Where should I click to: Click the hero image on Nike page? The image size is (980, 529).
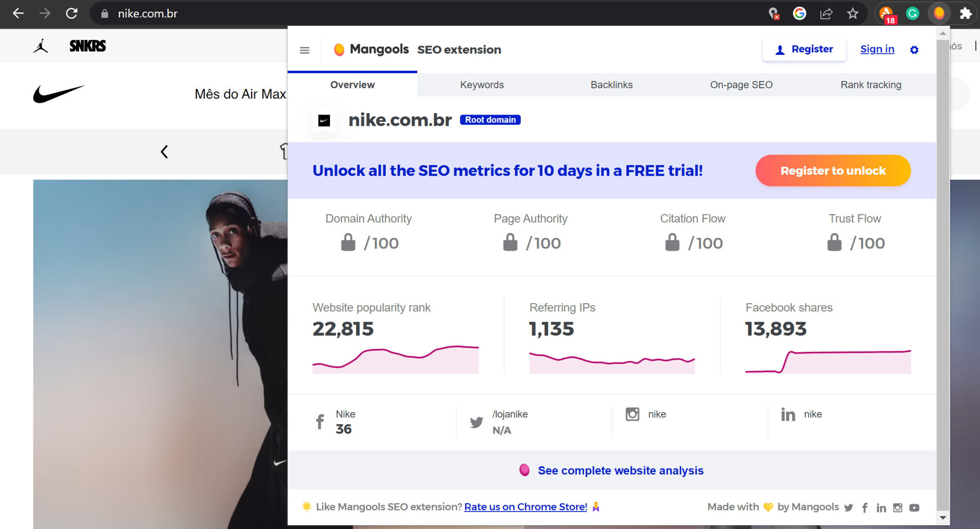[160, 354]
